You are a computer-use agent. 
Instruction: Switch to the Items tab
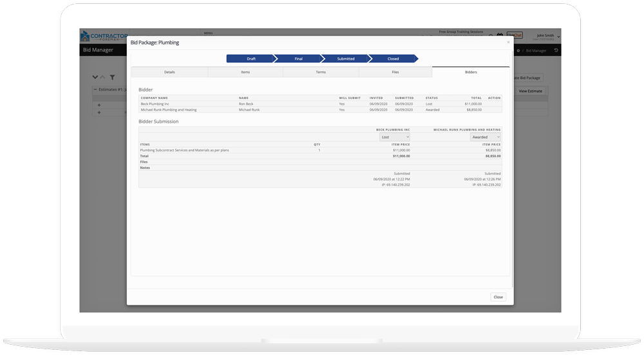[x=245, y=72]
